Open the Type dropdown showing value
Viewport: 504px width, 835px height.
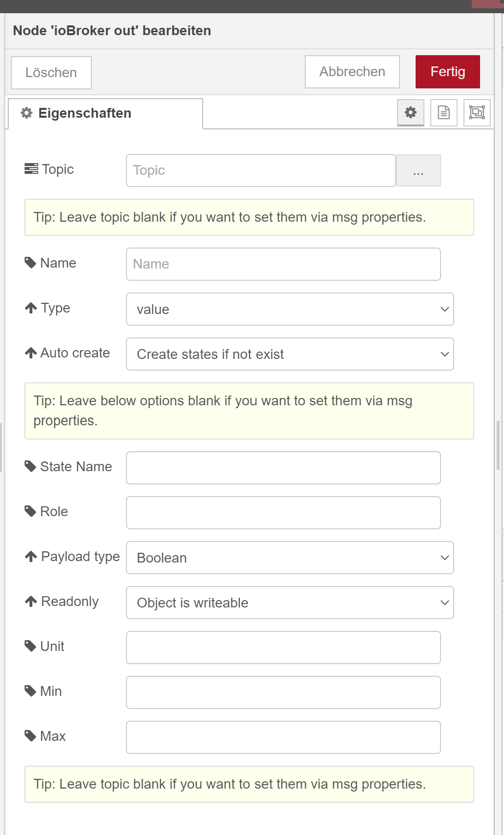(x=290, y=309)
